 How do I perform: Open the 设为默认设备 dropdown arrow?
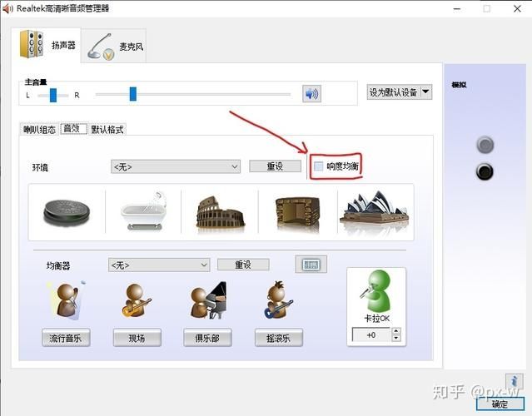(x=425, y=92)
